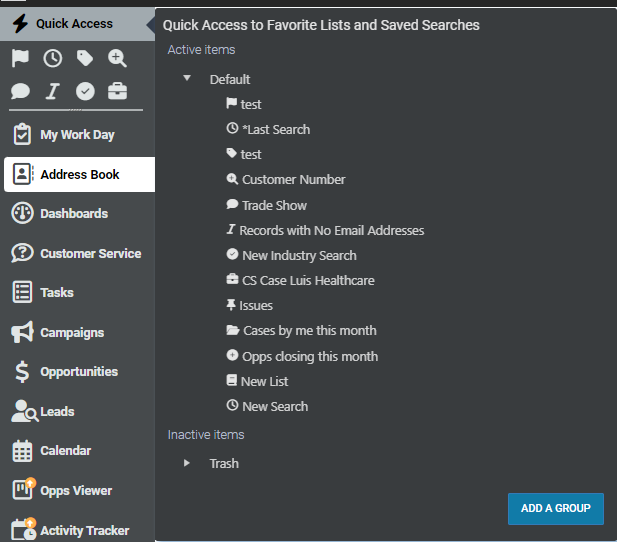Click the flag quick access icon
Image resolution: width=617 pixels, height=542 pixels.
[x=20, y=58]
